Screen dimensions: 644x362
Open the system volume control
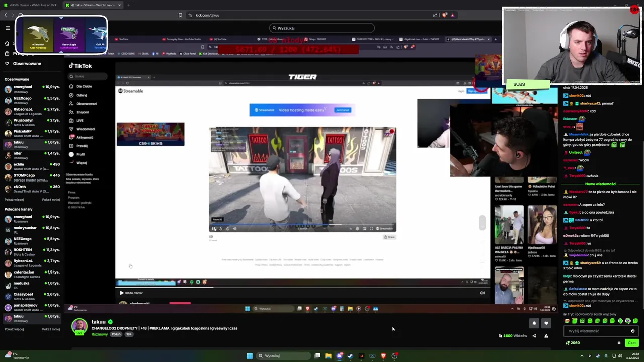pyautogui.click(x=620, y=356)
